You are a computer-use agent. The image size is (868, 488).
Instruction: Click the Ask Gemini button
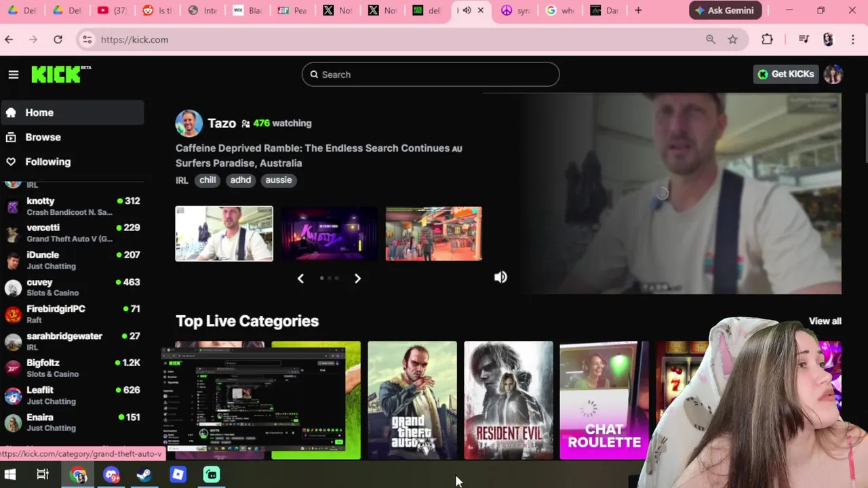[x=726, y=10]
